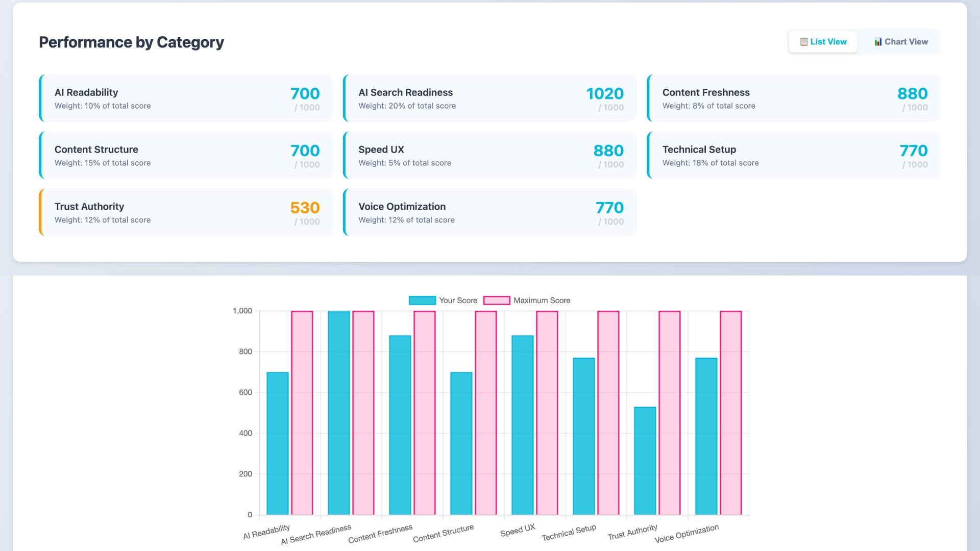The height and width of the screenshot is (551, 980).
Task: Open the AI Search Readiness card
Action: tap(489, 98)
